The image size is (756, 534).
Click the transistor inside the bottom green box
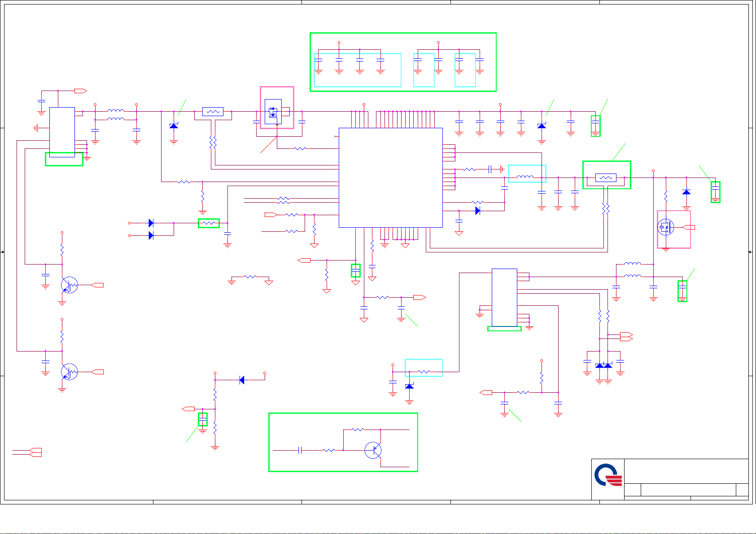pos(373,450)
